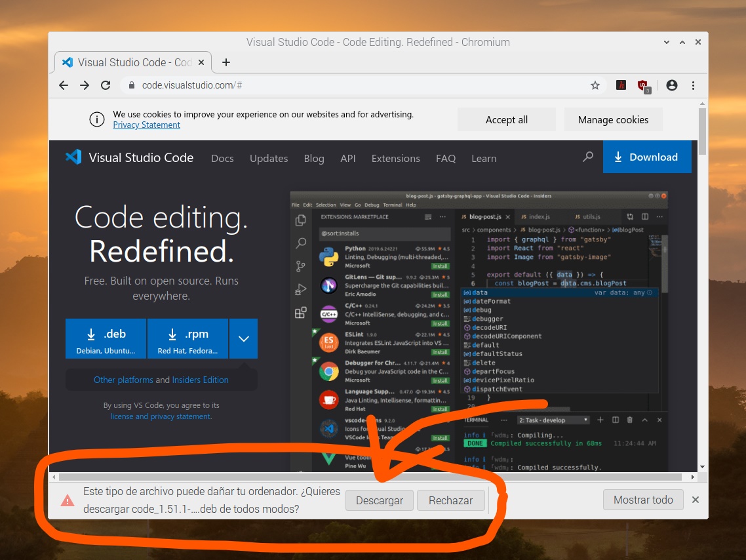746x560 pixels.
Task: Open the Extensions nav item
Action: click(395, 159)
